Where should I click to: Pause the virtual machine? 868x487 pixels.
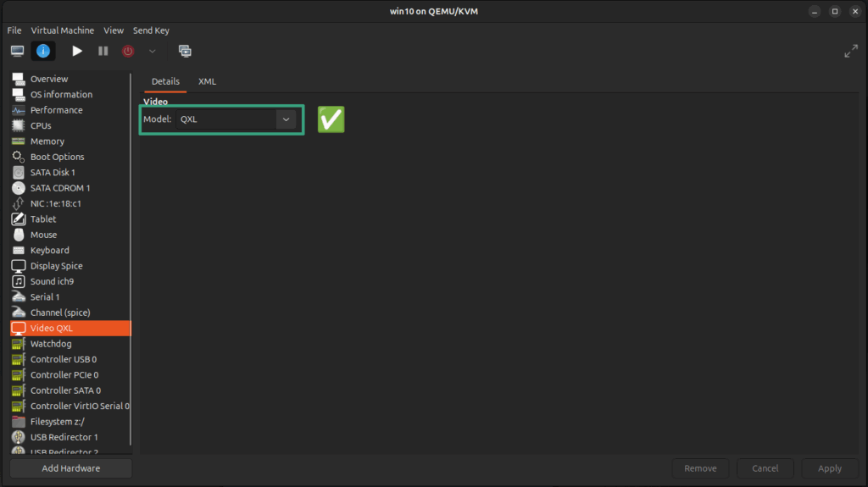click(x=103, y=51)
